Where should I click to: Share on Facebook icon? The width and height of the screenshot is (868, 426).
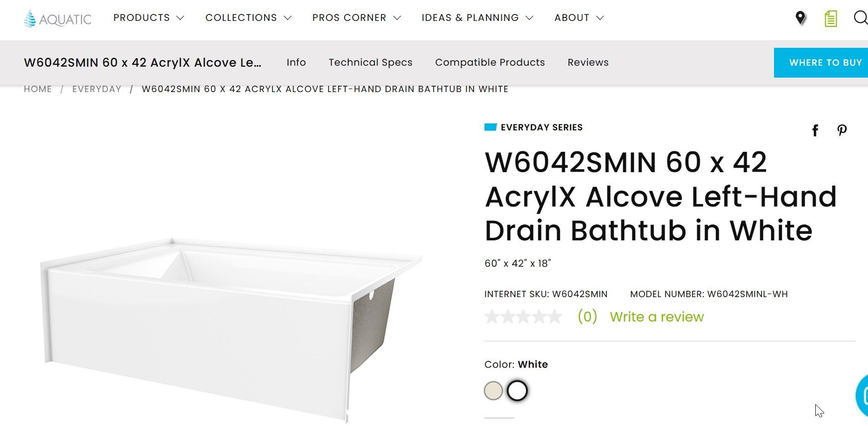(815, 130)
